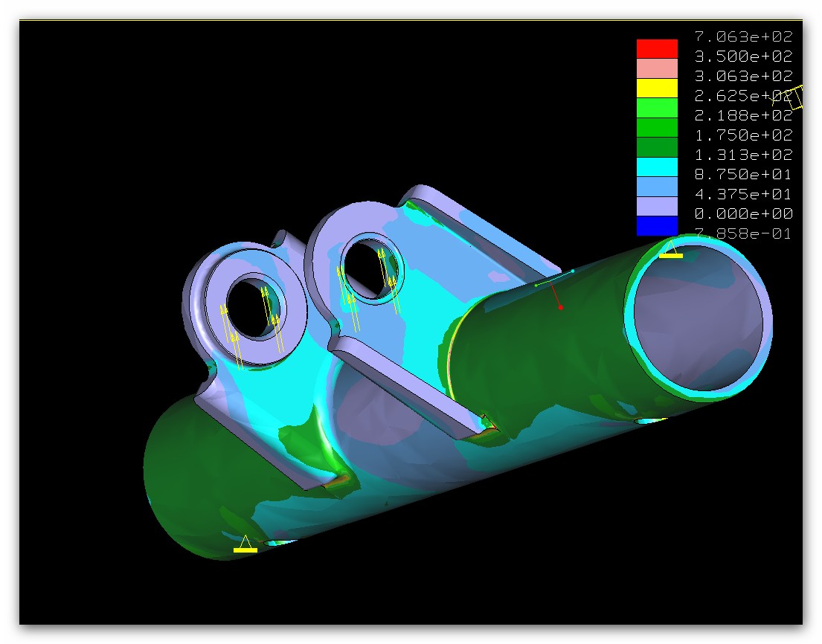This screenshot has height=644, width=822.
Task: Pick the yellow legend color swatch
Action: coord(657,88)
